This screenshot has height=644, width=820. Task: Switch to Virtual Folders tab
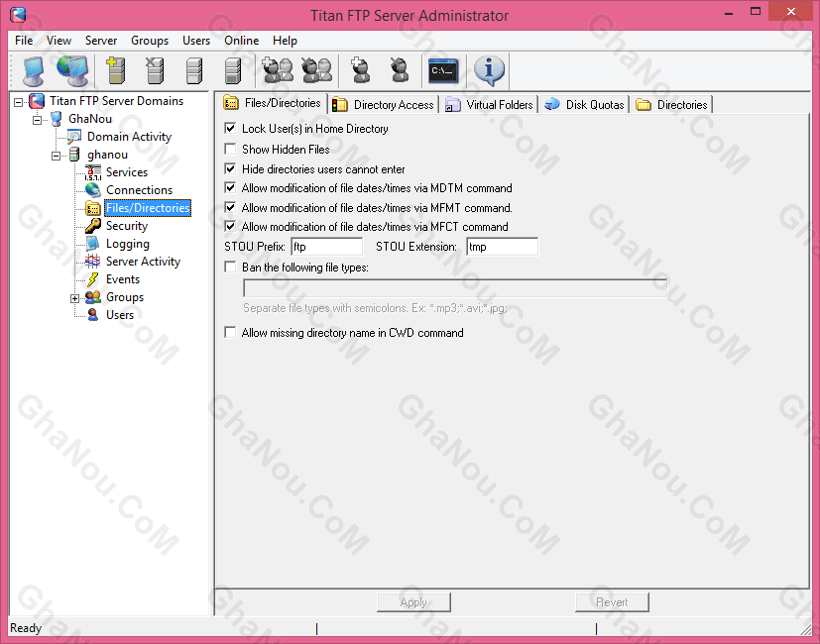489,105
